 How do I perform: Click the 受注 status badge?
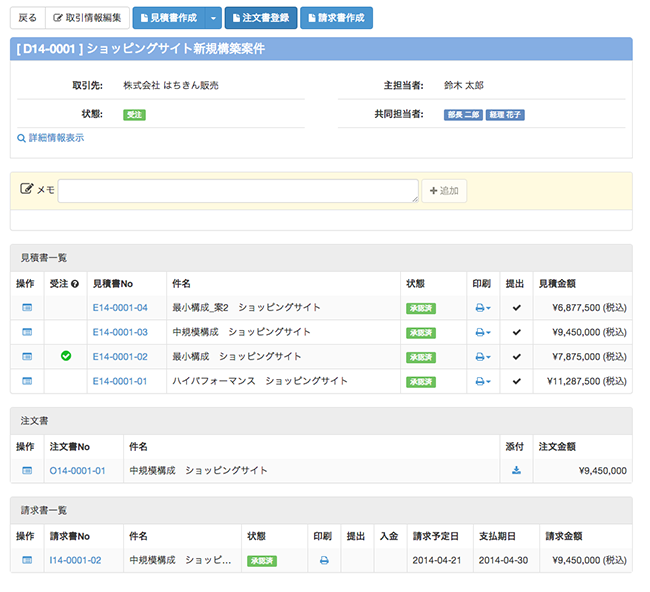click(134, 115)
